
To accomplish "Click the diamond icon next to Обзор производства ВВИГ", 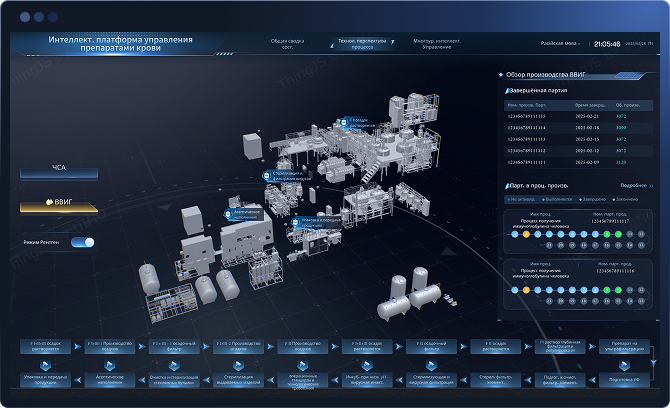I will click(x=502, y=74).
